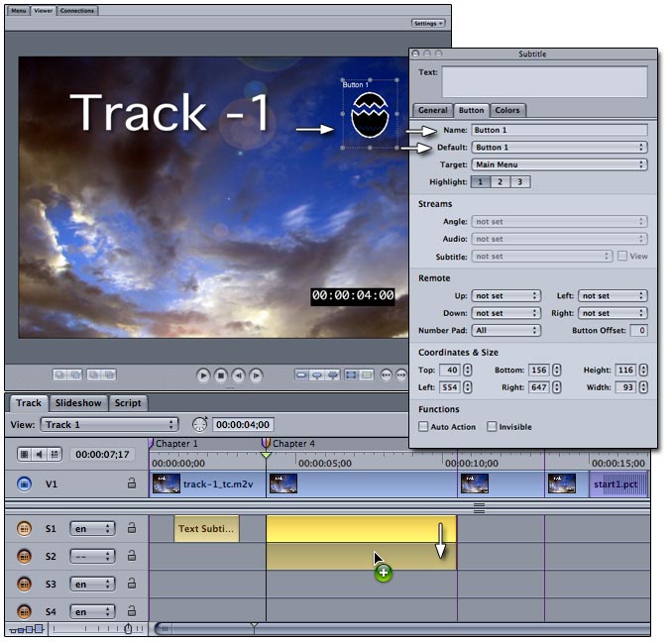Click the Width stepper
672x642 pixels.
click(x=643, y=387)
